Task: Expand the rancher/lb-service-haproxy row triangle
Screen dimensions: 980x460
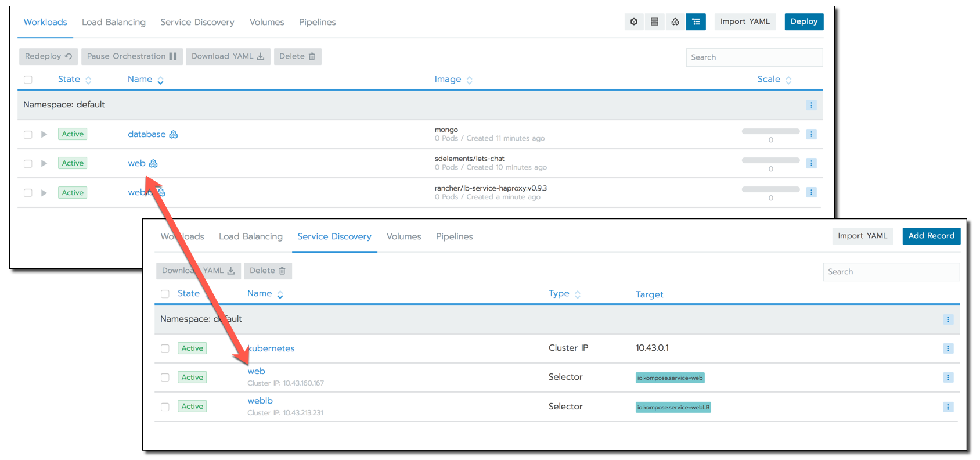Action: [x=44, y=193]
